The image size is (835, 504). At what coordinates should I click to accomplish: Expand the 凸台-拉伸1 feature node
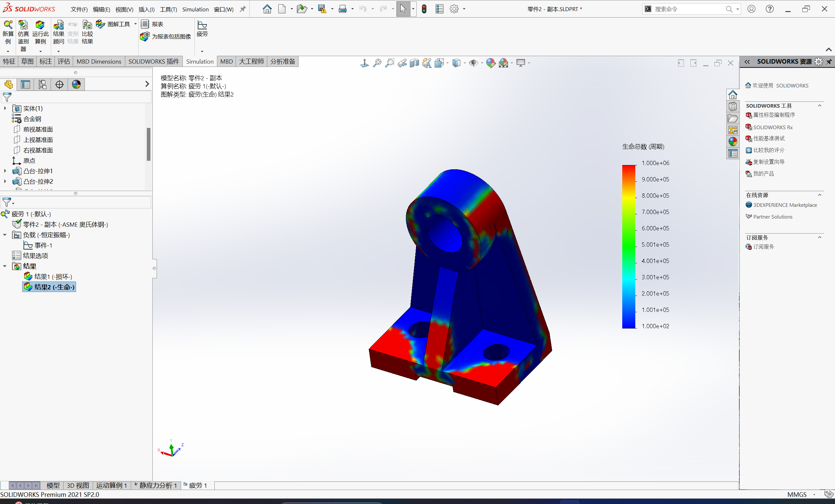pos(5,171)
